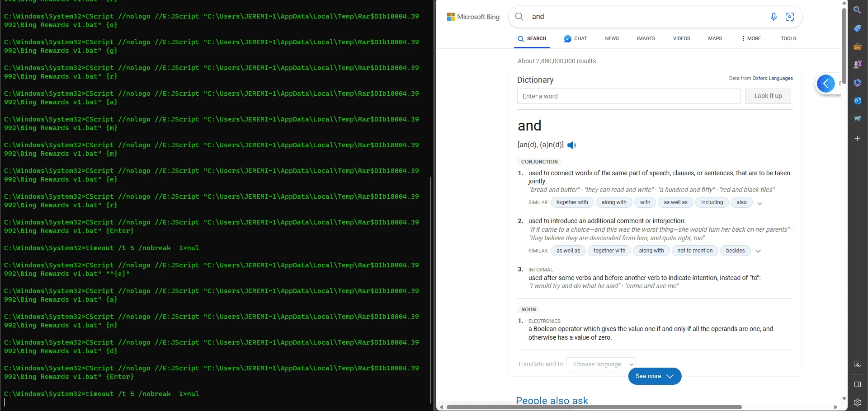Image resolution: width=868 pixels, height=411 pixels.
Task: Click the 'Enter a word' dictionary field
Action: coord(628,96)
